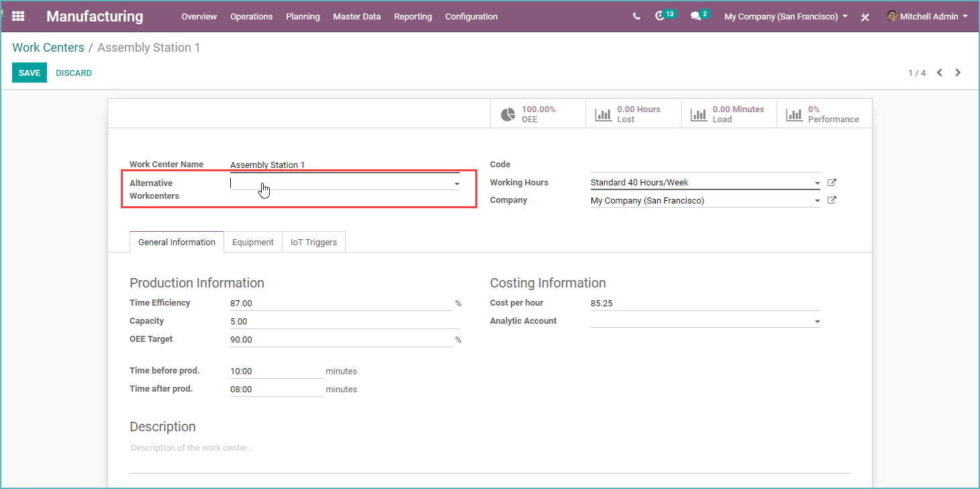Go back via the Work Centers breadcrumb
The image size is (980, 489).
click(x=48, y=47)
